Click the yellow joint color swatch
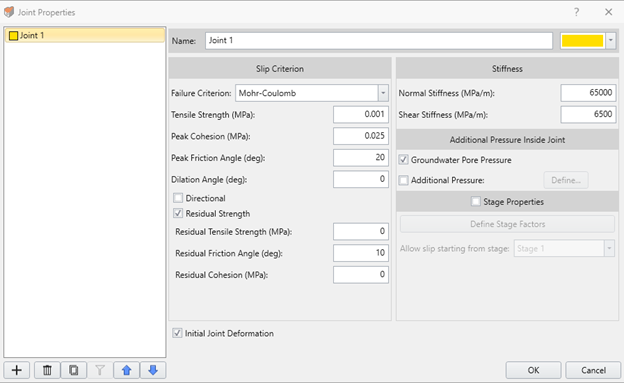This screenshot has width=624, height=383. coord(583,41)
